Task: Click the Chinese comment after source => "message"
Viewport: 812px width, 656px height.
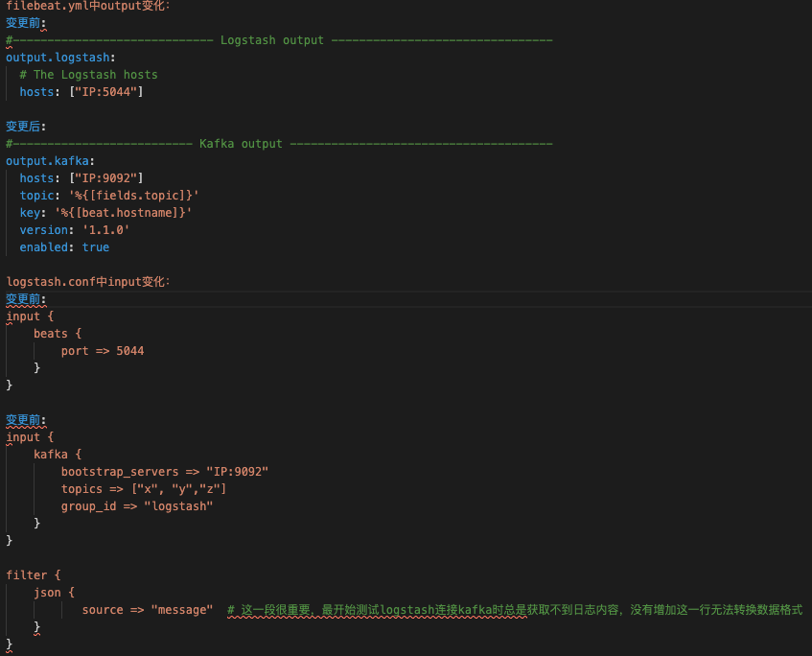Action: click(515, 610)
